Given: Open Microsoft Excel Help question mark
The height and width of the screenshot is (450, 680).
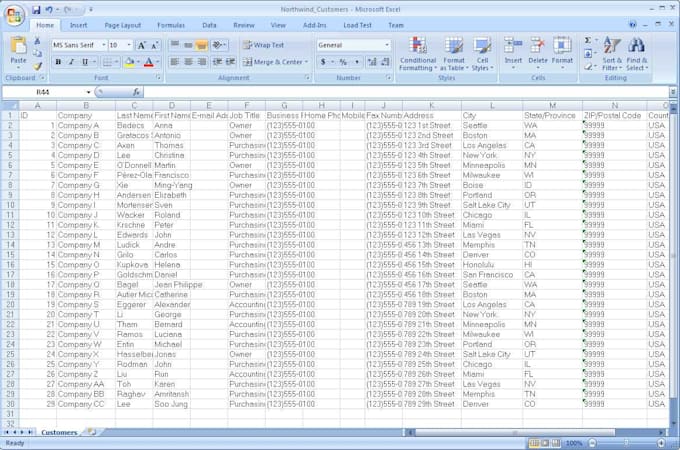Looking at the screenshot, I should pyautogui.click(x=633, y=25).
